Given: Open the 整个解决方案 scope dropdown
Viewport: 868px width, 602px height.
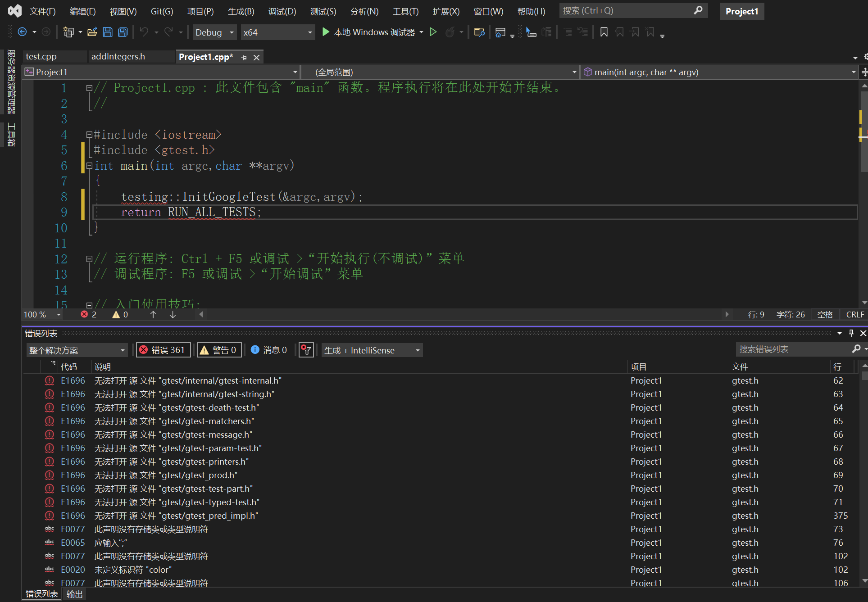Looking at the screenshot, I should (77, 350).
